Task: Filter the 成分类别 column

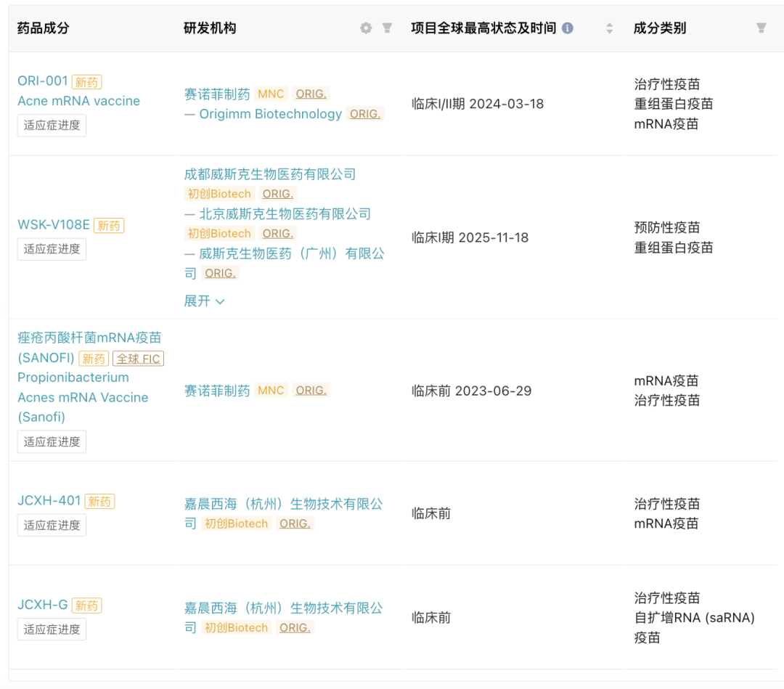Action: 761,28
